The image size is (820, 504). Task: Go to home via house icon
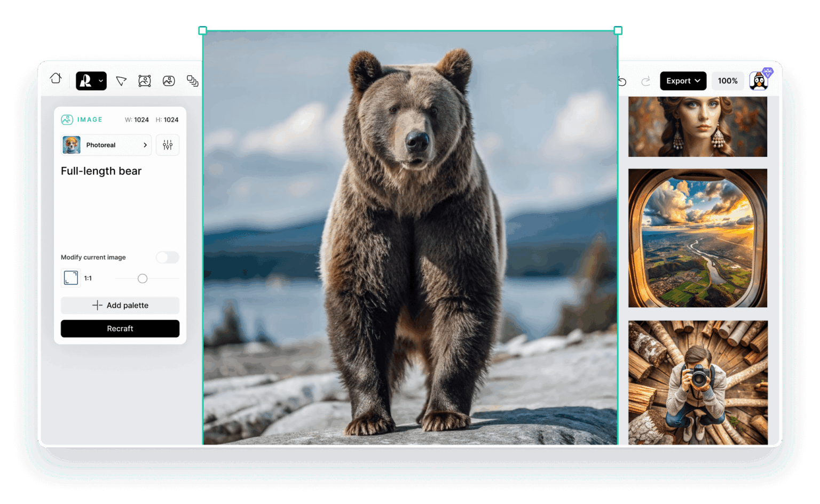coord(56,79)
